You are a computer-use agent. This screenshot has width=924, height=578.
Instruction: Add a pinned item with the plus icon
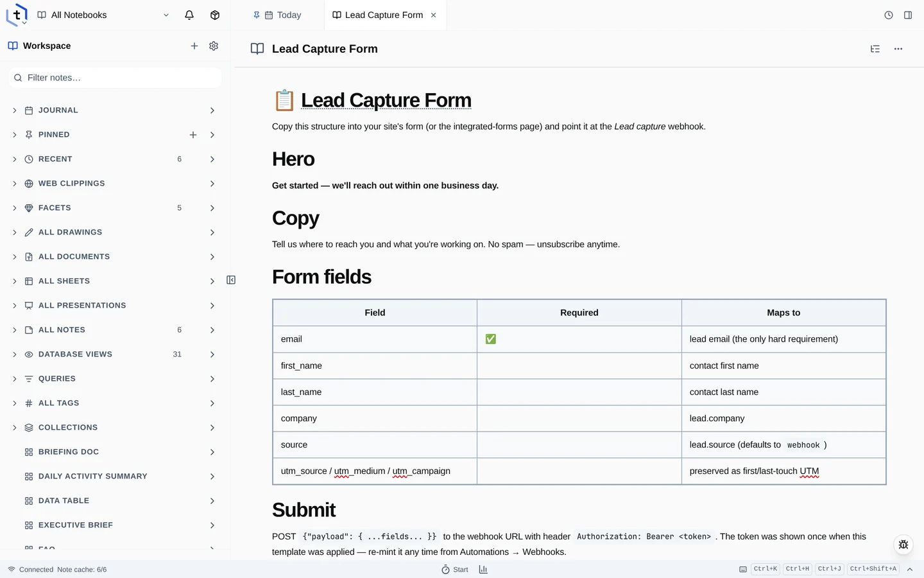coord(193,135)
